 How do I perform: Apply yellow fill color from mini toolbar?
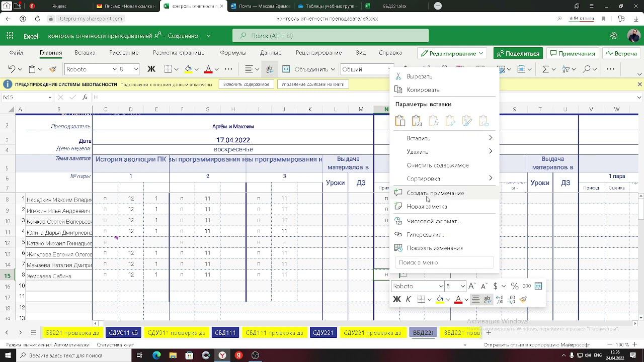point(440,300)
